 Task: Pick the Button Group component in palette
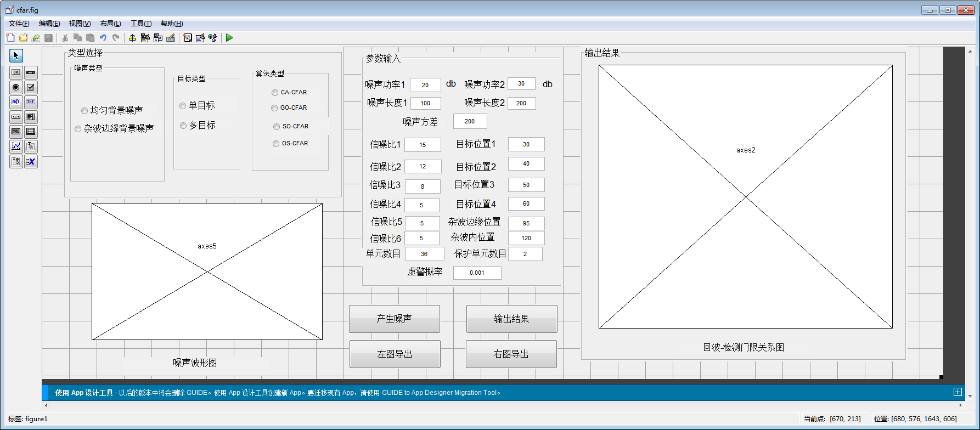[x=16, y=161]
